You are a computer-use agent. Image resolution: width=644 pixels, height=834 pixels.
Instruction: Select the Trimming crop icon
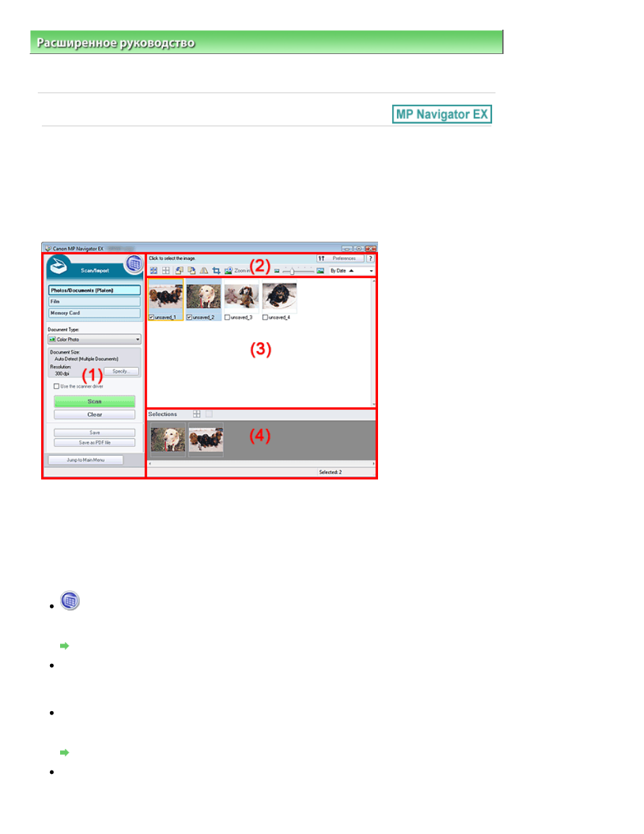(x=216, y=270)
